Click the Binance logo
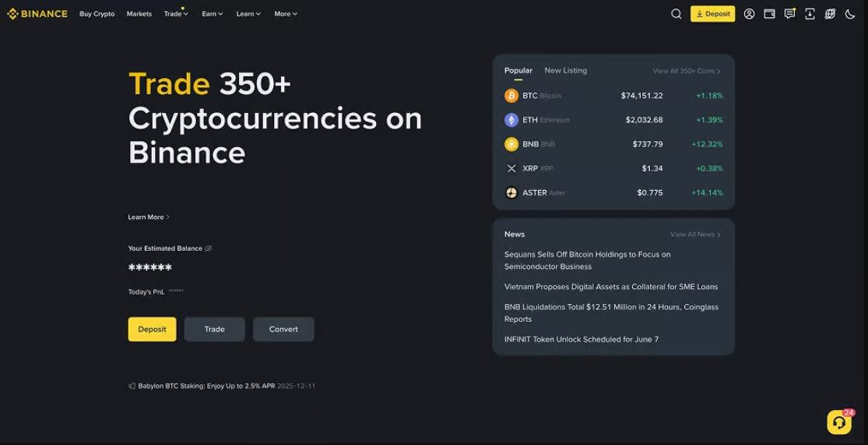868x445 pixels. (37, 14)
